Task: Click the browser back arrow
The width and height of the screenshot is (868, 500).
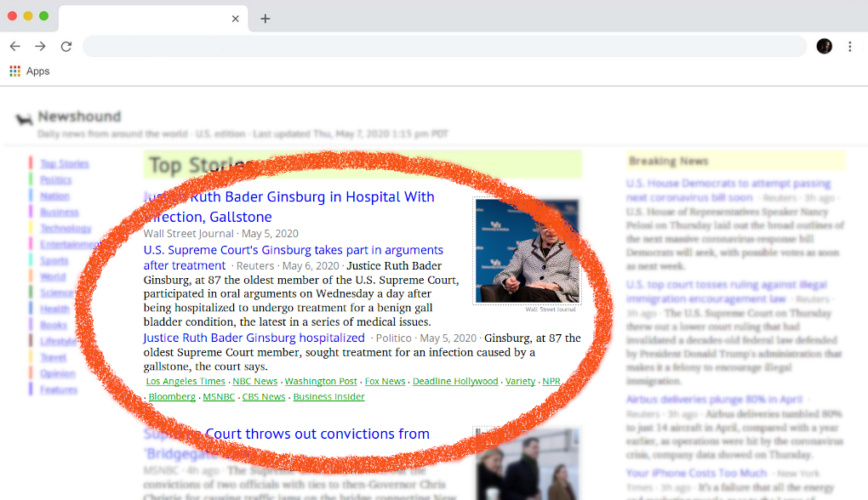Action: coord(14,46)
